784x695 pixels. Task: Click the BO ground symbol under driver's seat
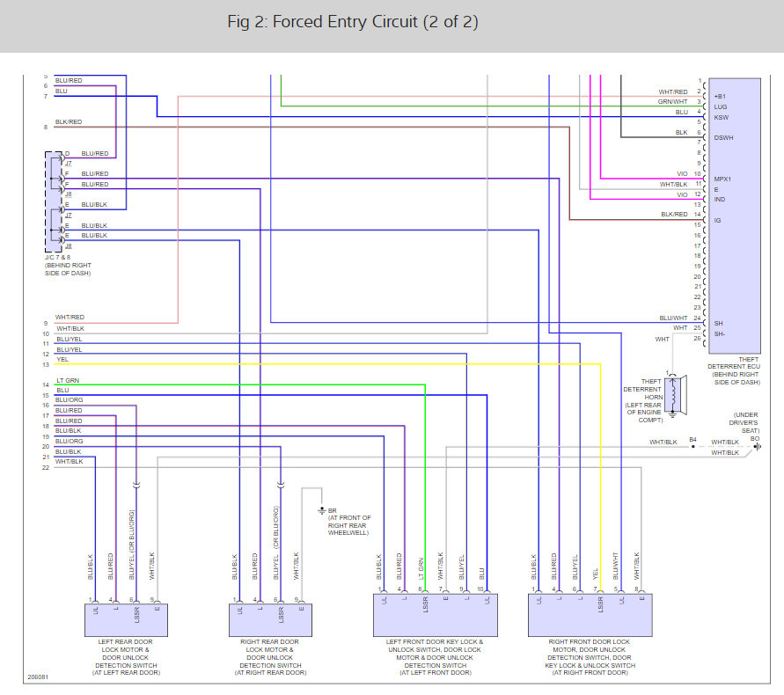[757, 447]
